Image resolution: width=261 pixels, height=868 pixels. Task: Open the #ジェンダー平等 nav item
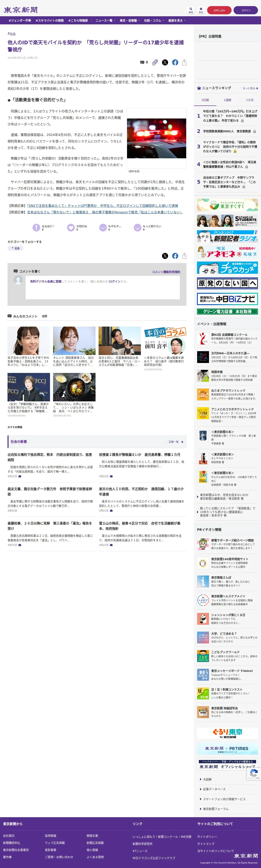pyautogui.click(x=20, y=21)
